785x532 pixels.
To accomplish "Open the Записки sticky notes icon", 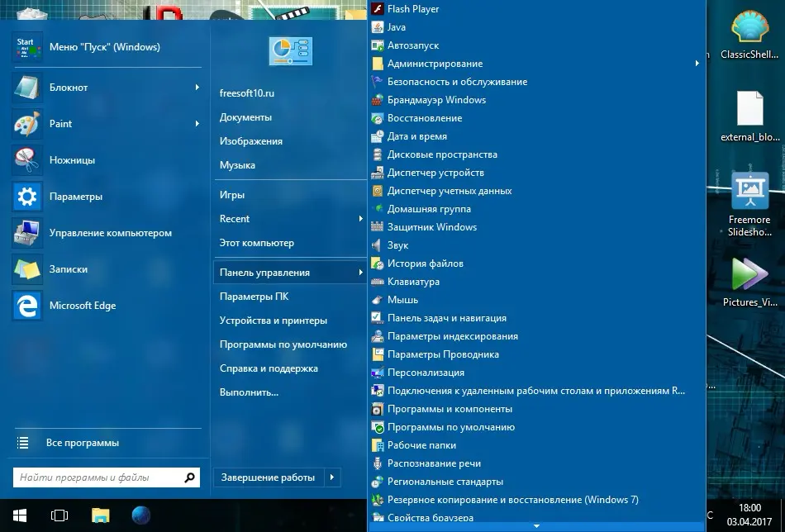I will (x=27, y=269).
